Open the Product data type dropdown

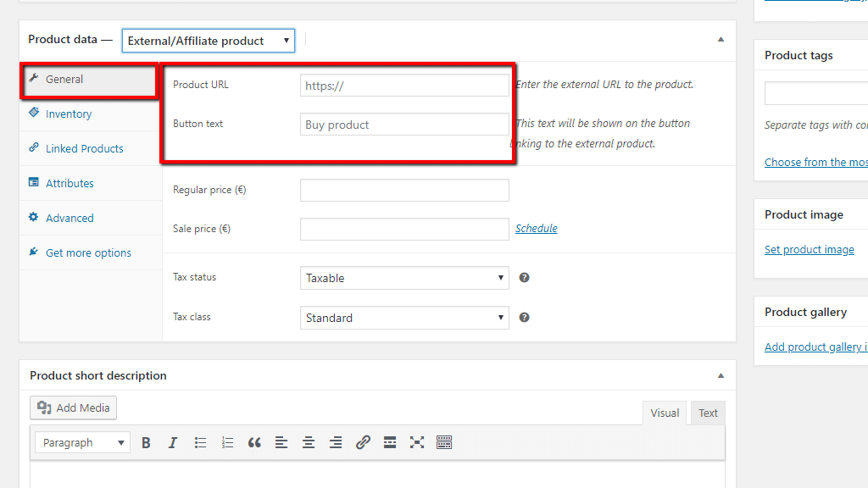click(209, 41)
